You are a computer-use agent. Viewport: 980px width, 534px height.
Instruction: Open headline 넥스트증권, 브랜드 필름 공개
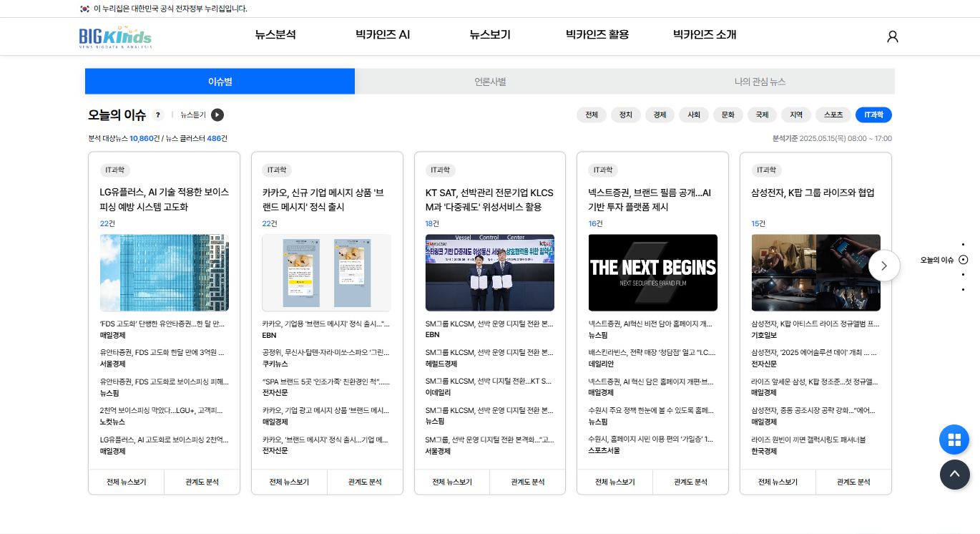(650, 200)
